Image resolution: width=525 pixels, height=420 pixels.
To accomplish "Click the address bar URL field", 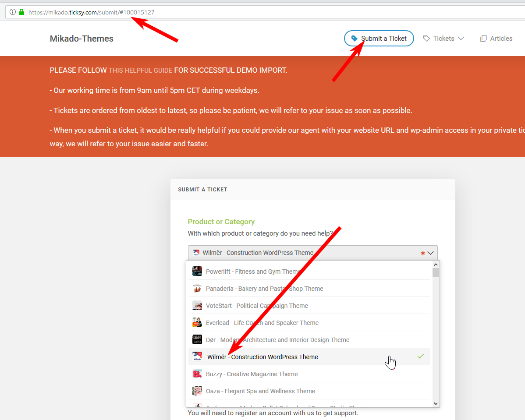I will click(x=265, y=12).
